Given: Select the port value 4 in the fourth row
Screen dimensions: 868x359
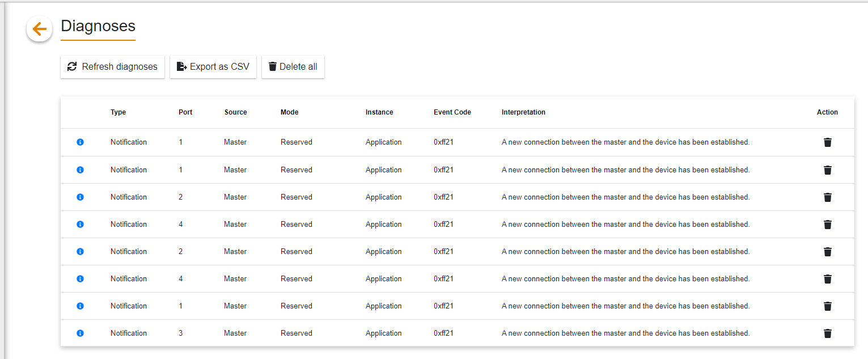Looking at the screenshot, I should click(x=181, y=225).
